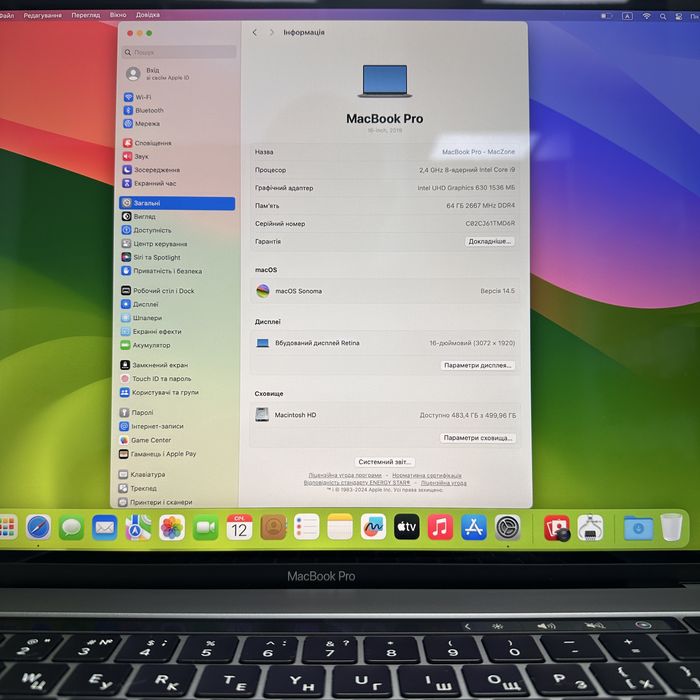Open Дисплеї settings in sidebar
700x700 pixels.
pos(140,304)
